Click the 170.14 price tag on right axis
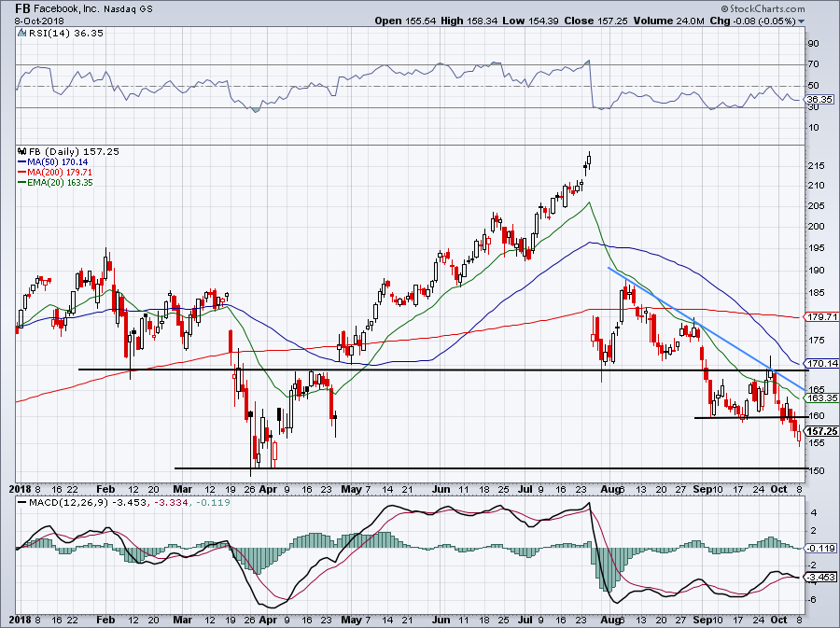Viewport: 840px width, 628px height. click(821, 363)
